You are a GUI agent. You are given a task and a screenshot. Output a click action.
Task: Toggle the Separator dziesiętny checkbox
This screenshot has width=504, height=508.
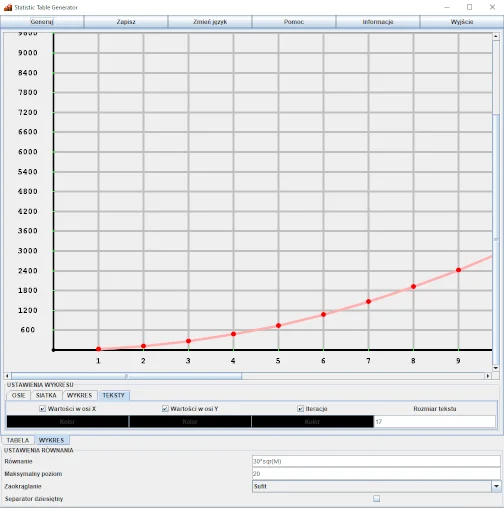tap(376, 499)
